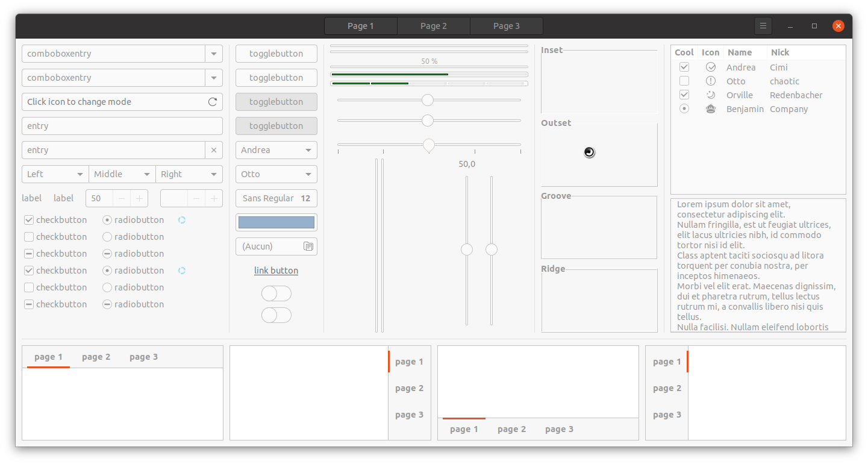Sort by the Name column header

point(745,52)
